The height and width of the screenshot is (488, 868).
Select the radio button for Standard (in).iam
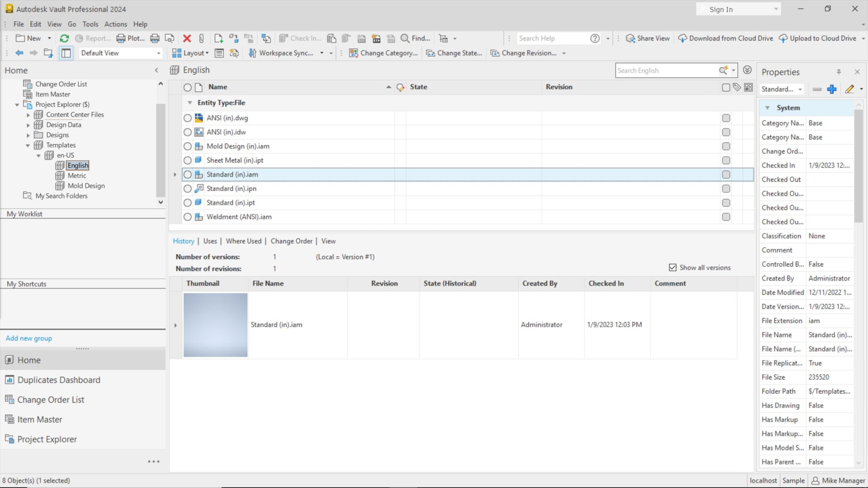[x=188, y=174]
